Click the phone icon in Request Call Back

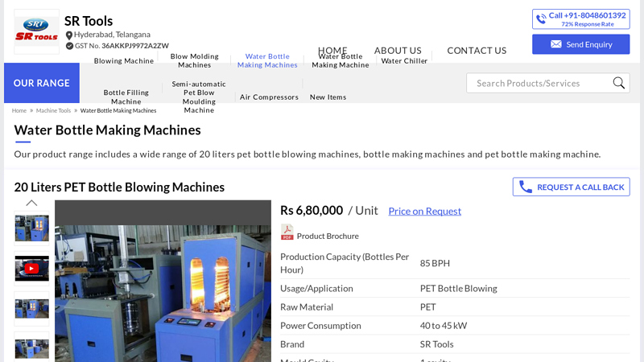tap(525, 187)
